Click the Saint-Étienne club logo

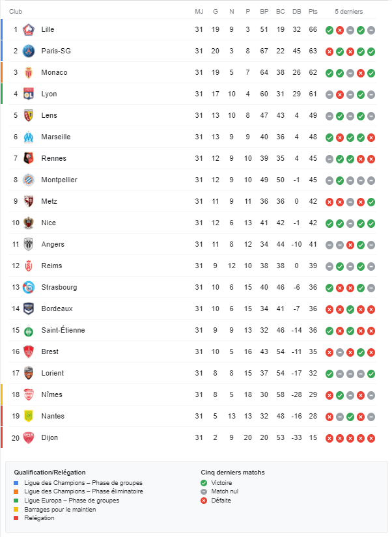coord(28,331)
